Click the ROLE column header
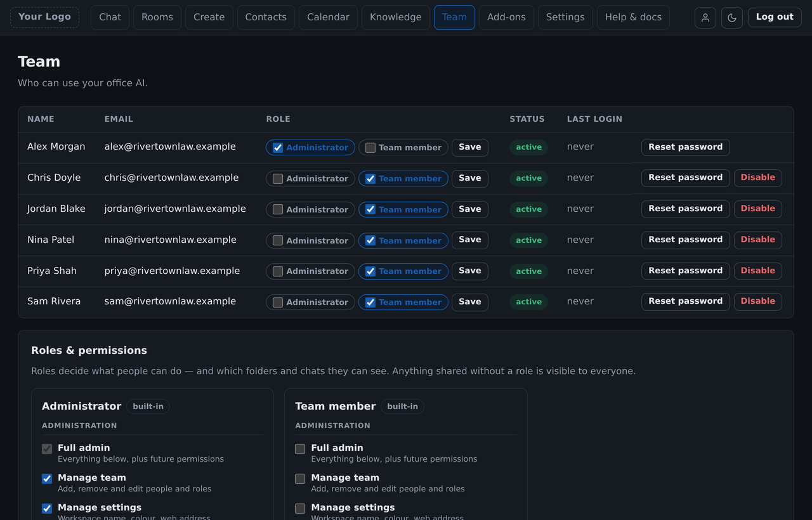812x520 pixels. tap(278, 119)
